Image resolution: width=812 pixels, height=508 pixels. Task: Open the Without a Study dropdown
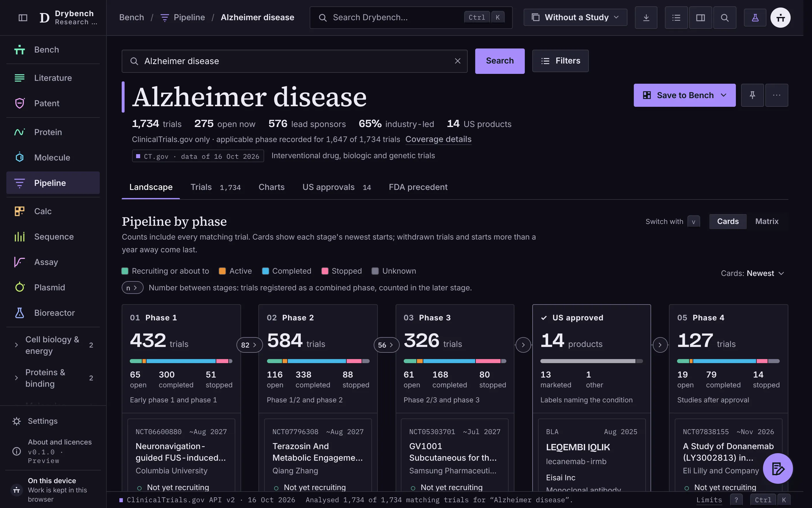(x=575, y=18)
